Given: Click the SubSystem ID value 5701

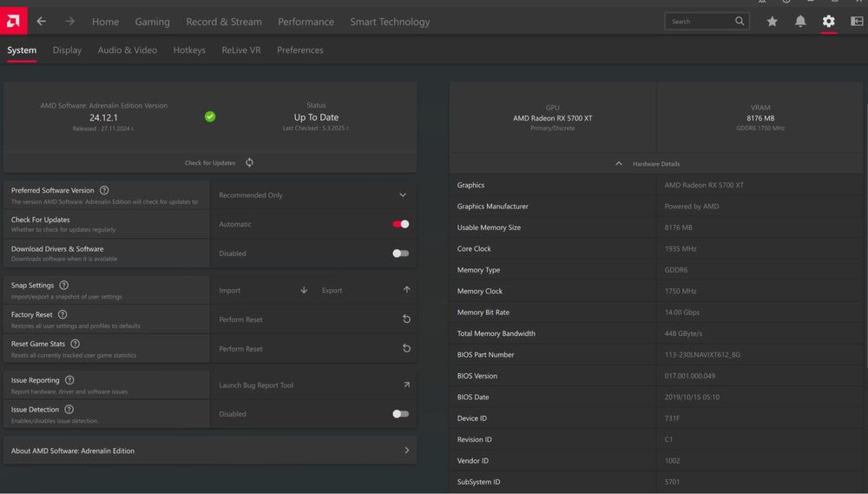Looking at the screenshot, I should point(672,482).
